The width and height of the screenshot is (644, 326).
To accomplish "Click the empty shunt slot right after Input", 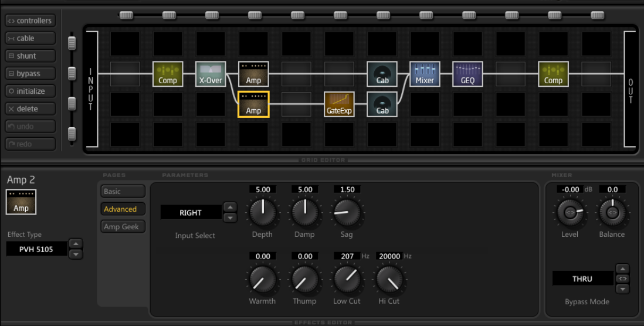I will coord(125,74).
